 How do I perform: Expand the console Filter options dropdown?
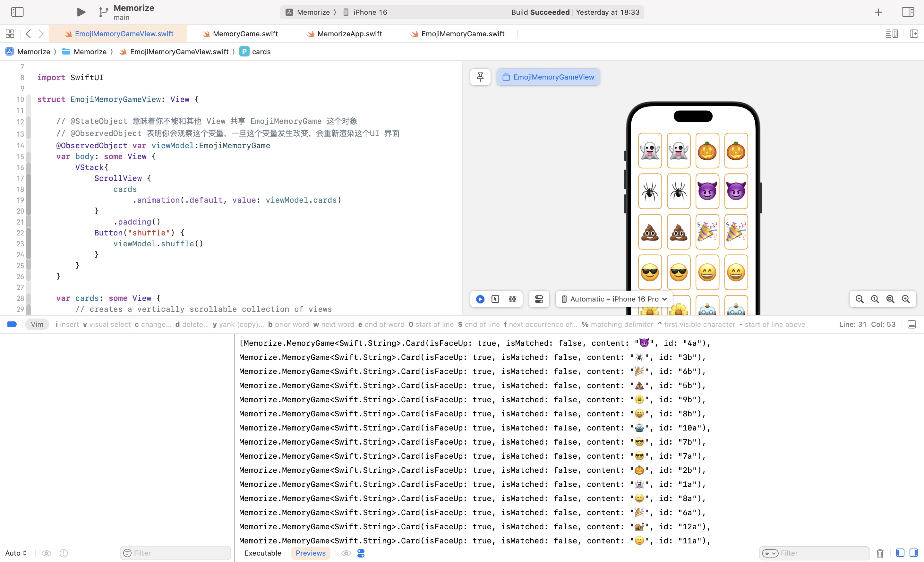pos(770,553)
